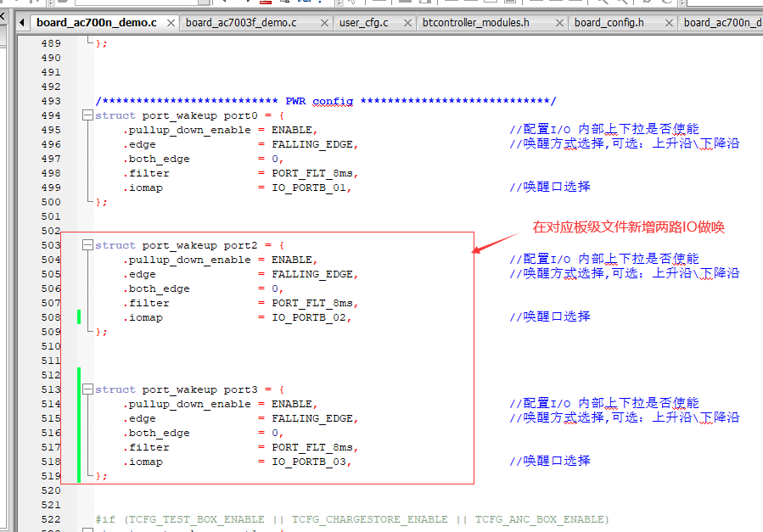Click the IO_PORTB_01 value
The height and width of the screenshot is (532, 763).
click(308, 188)
